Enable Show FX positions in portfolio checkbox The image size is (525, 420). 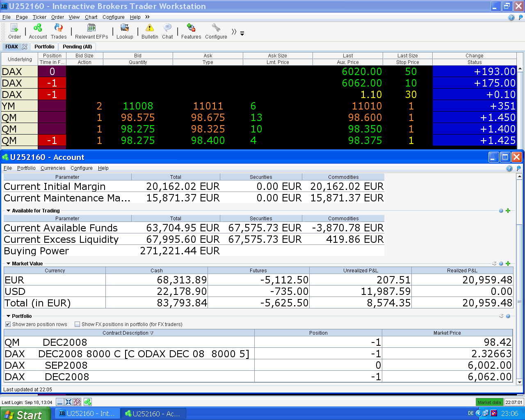77,324
